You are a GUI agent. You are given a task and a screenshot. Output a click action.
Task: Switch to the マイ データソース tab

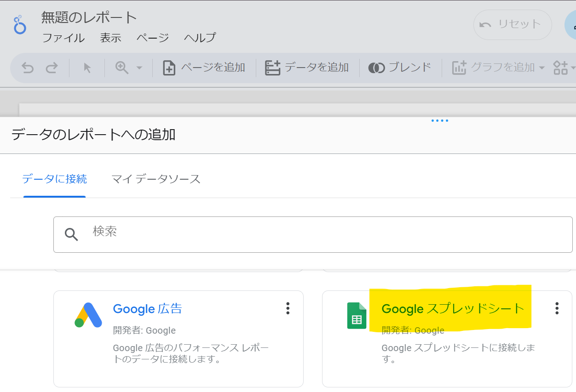coord(156,179)
